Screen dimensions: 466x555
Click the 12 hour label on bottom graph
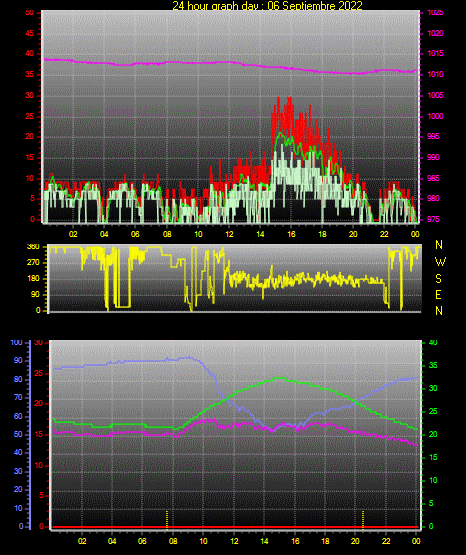234,541
